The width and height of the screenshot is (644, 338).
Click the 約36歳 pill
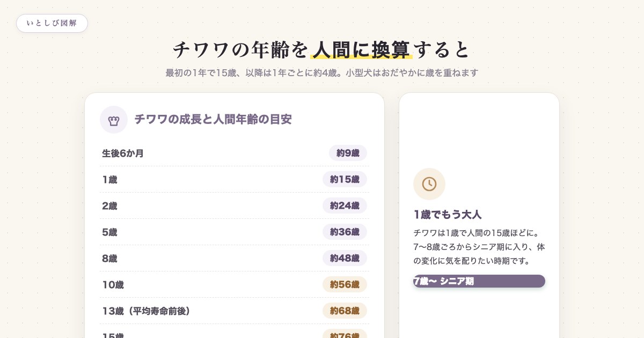(x=345, y=232)
